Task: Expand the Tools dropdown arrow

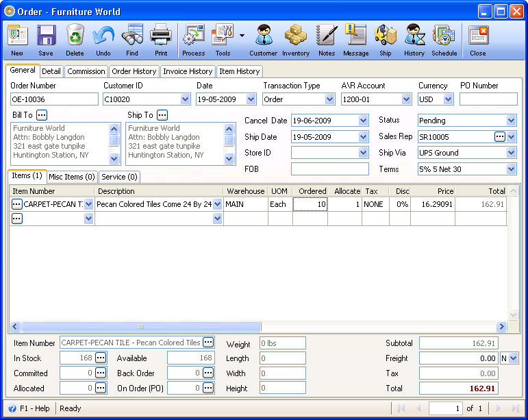Action: coord(242,36)
